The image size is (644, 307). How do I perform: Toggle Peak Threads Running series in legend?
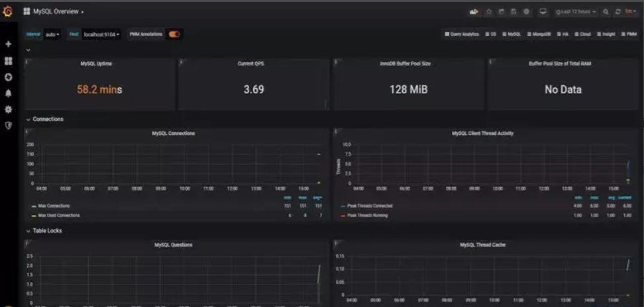tap(367, 215)
